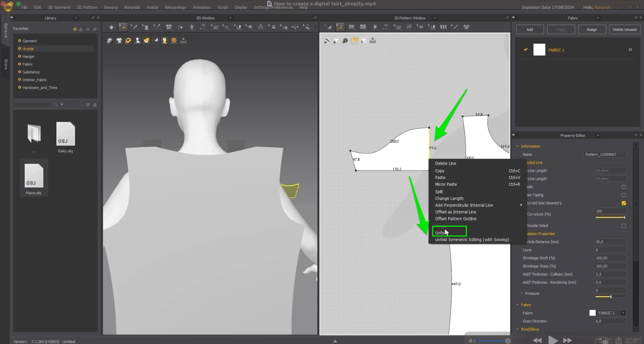Open the Sewing menu
Viewport: 644px width, 344px height.
point(111,7)
